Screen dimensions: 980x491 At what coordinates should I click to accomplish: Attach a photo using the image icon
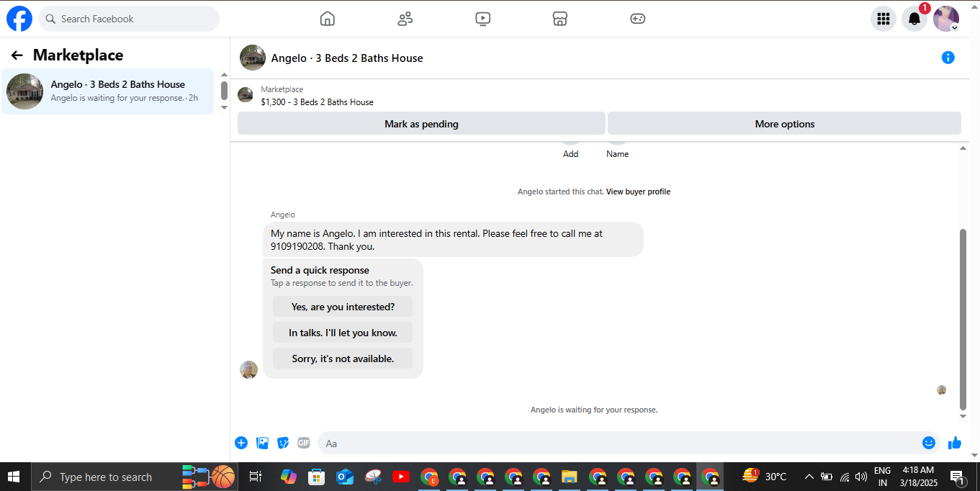[x=262, y=443]
